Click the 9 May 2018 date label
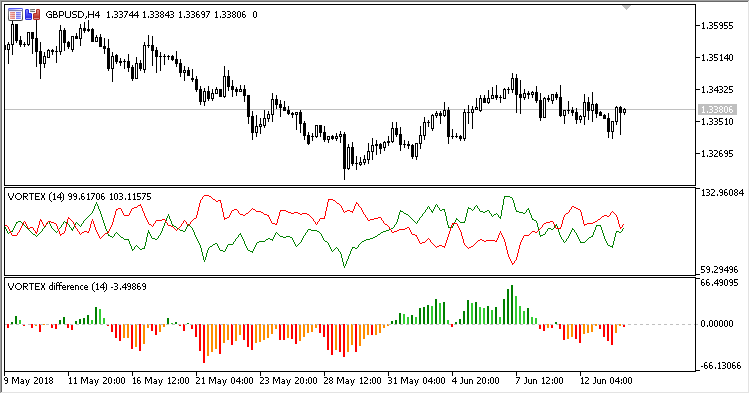This screenshot has width=750, height=394. (x=29, y=381)
